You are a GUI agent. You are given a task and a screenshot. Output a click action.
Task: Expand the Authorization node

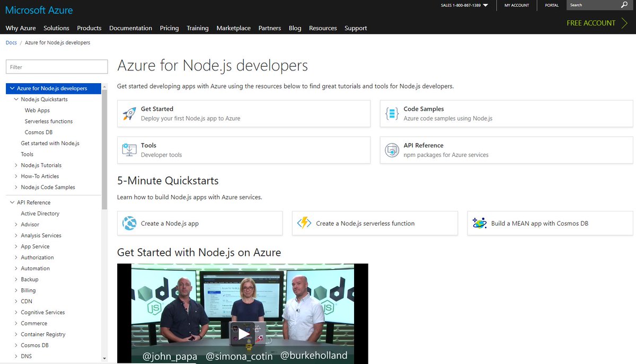pos(16,258)
